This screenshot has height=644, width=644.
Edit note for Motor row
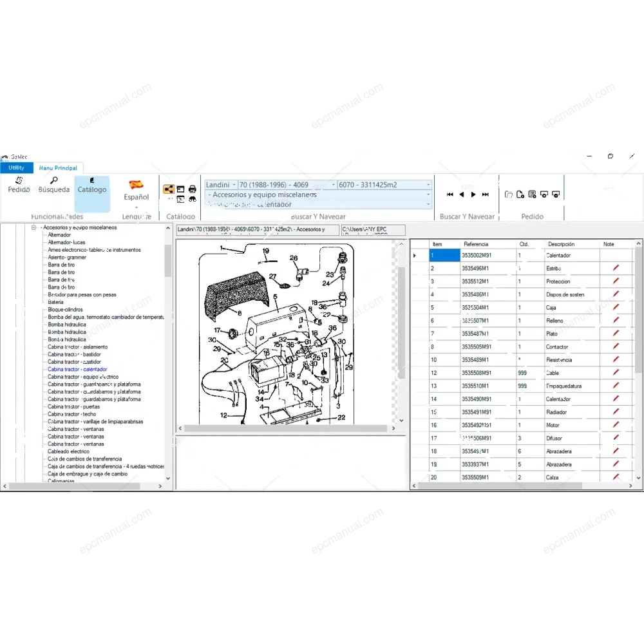[616, 424]
